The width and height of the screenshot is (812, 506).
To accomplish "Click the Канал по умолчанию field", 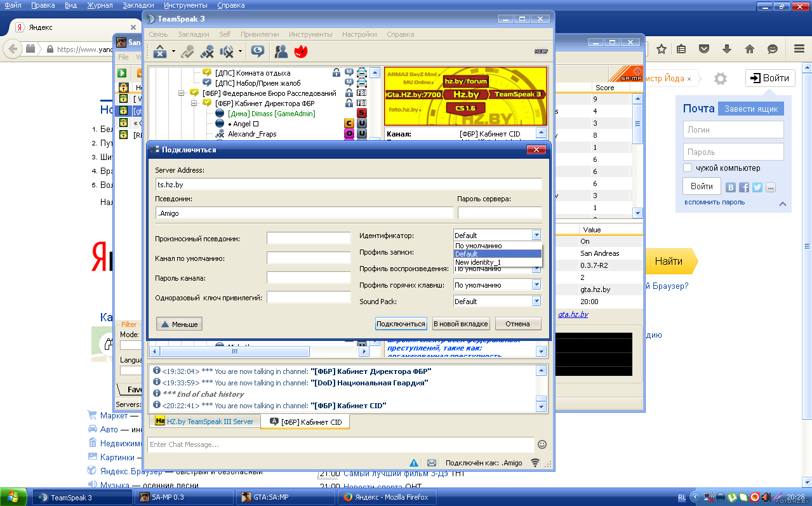I will point(309,258).
